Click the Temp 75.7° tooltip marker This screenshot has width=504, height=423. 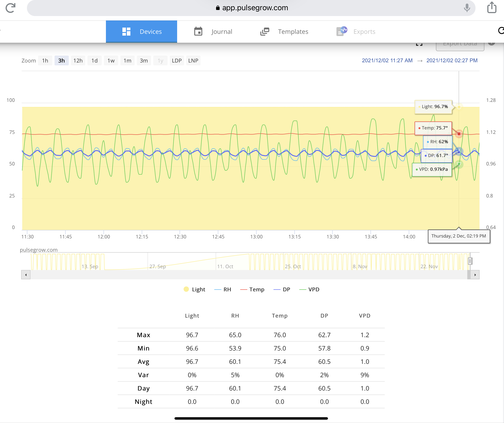(x=459, y=134)
